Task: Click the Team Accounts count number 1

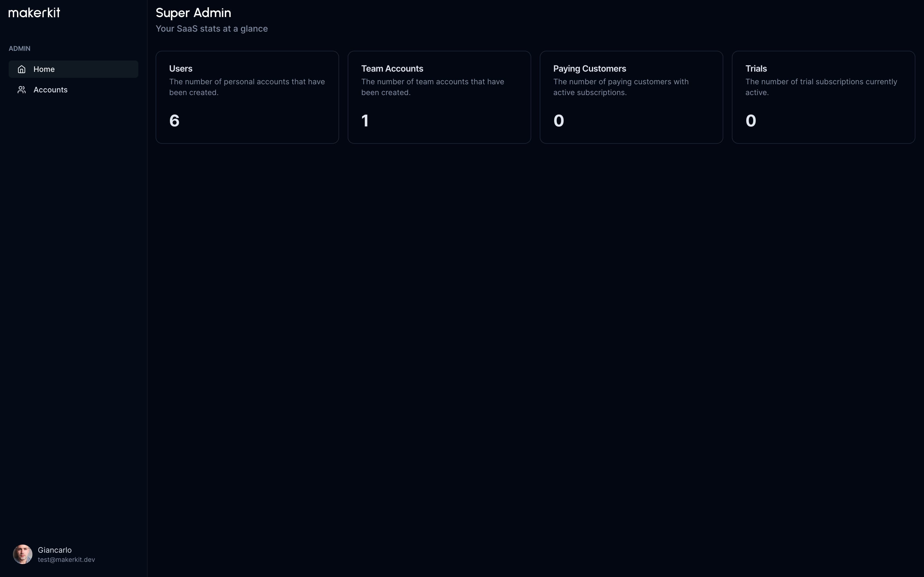Action: (x=365, y=120)
